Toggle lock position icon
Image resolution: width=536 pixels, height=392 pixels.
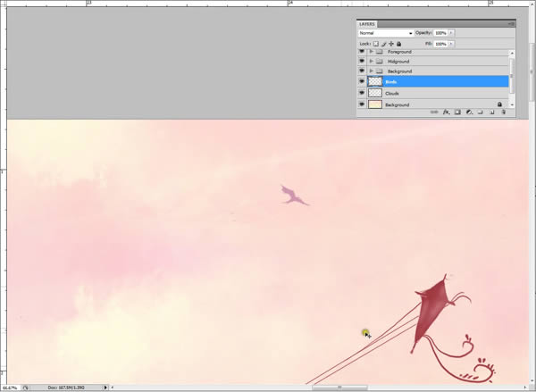pos(391,44)
